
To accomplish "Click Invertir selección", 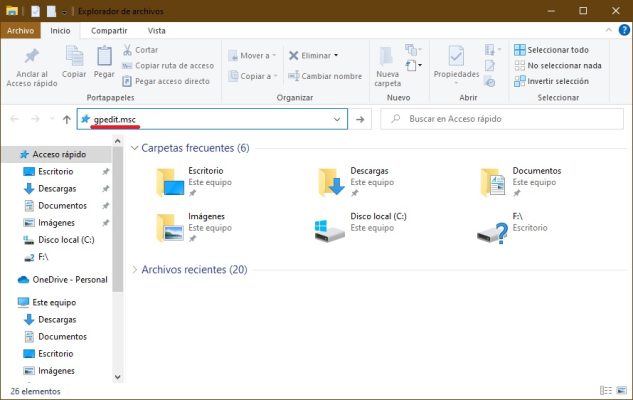I will click(x=551, y=81).
